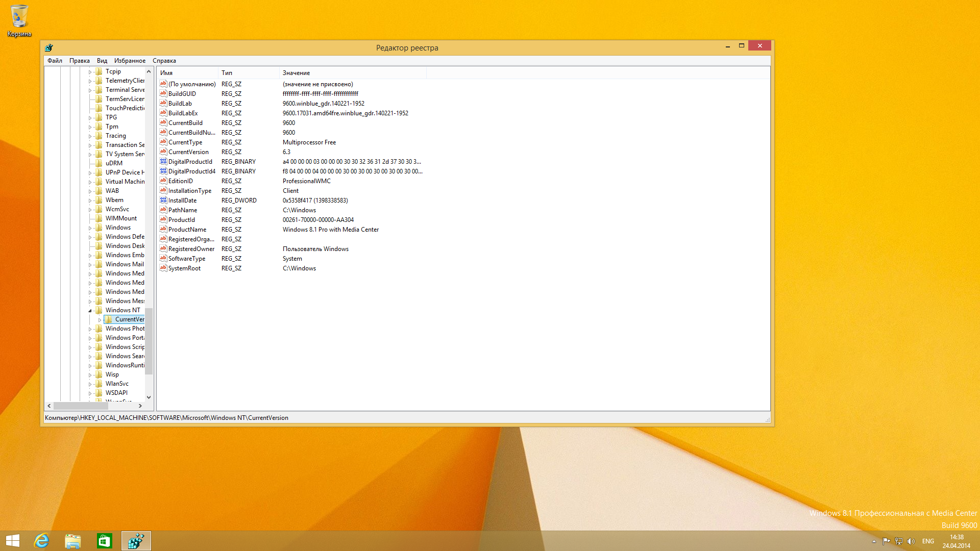980x551 pixels.
Task: Launch Internet Explorer from taskbar
Action: pyautogui.click(x=41, y=541)
